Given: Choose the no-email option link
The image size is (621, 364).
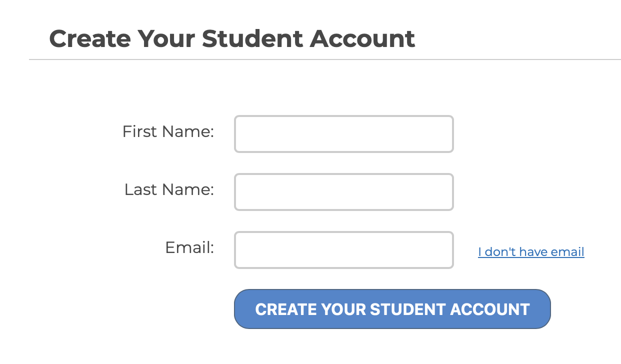Looking at the screenshot, I should [531, 251].
